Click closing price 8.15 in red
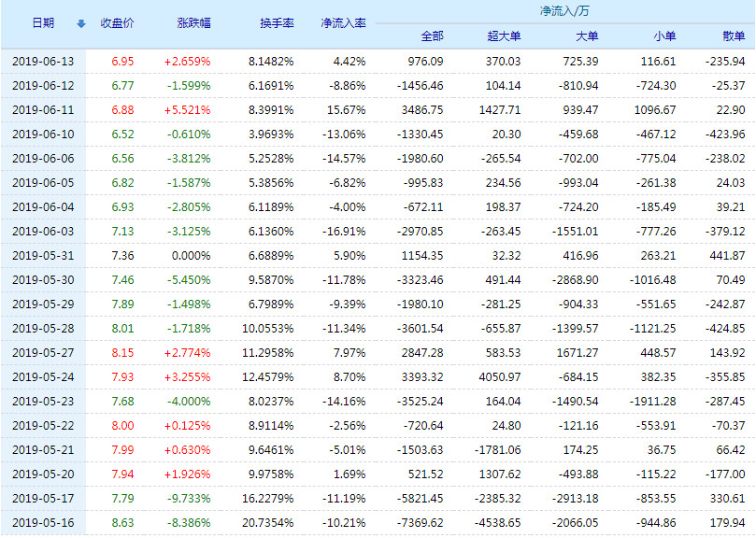Viewport: 756px width, 538px height. [122, 352]
